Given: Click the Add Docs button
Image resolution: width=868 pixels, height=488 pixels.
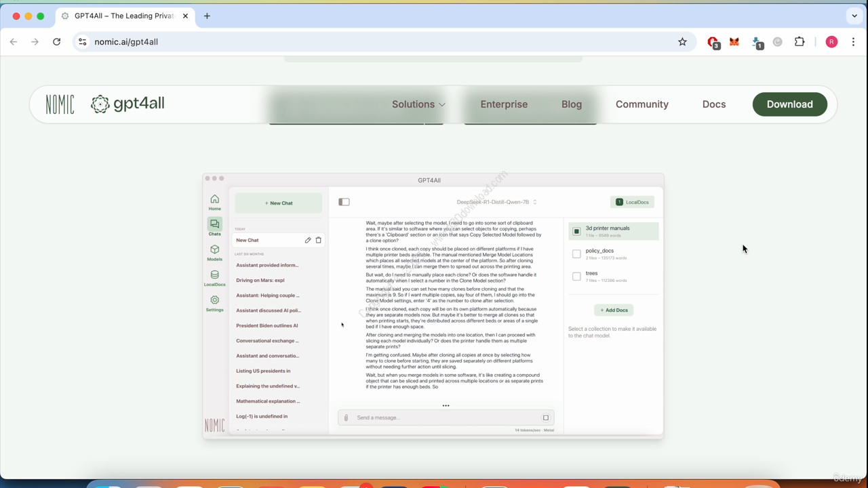Looking at the screenshot, I should point(614,310).
